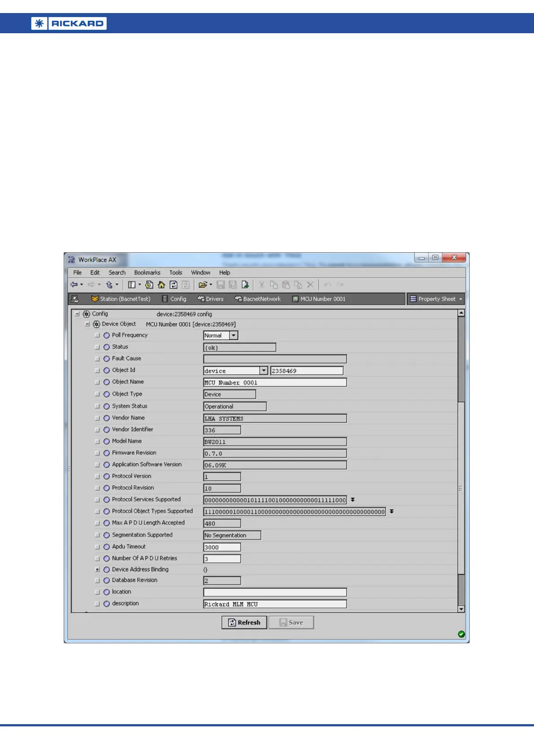This screenshot has width=534, height=756.
Task: Click the Object Id number field
Action: point(307,371)
